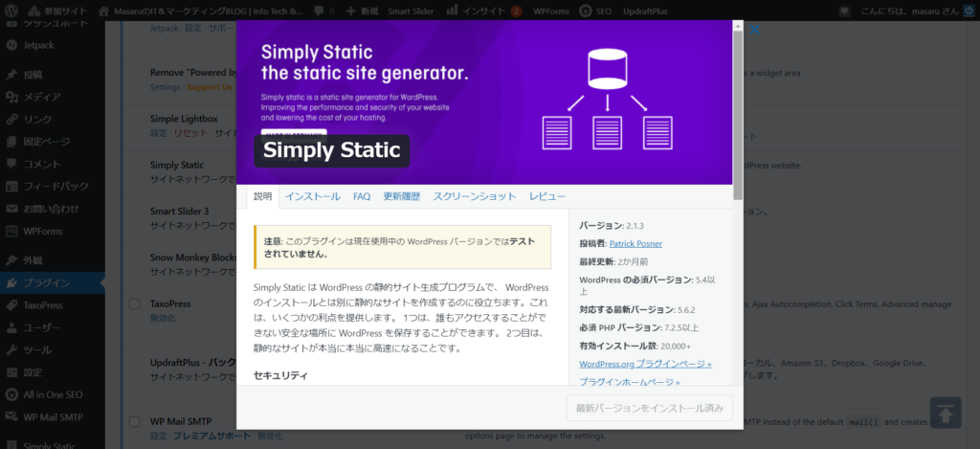Switch to the 更新履歴 tab

tap(401, 196)
